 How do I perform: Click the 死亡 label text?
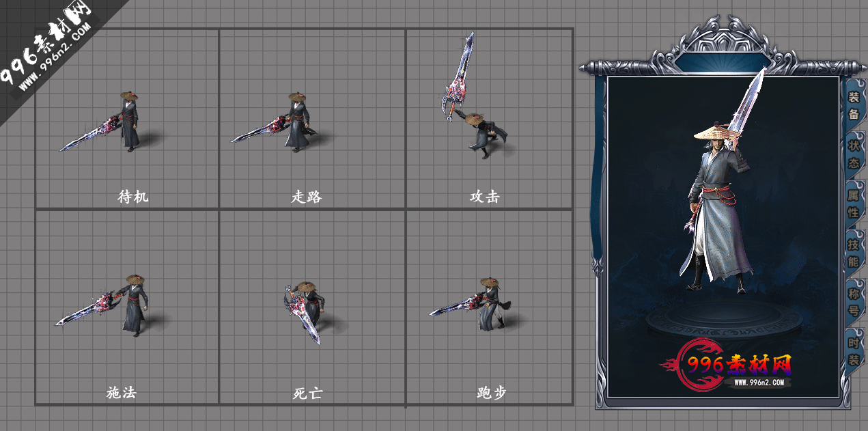pyautogui.click(x=307, y=393)
